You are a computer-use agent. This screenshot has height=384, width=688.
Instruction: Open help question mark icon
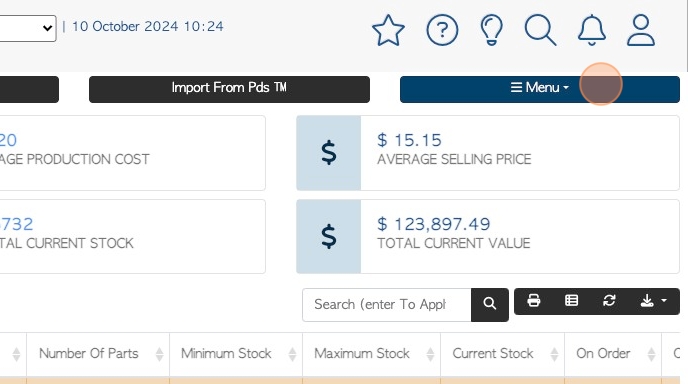[x=442, y=30]
